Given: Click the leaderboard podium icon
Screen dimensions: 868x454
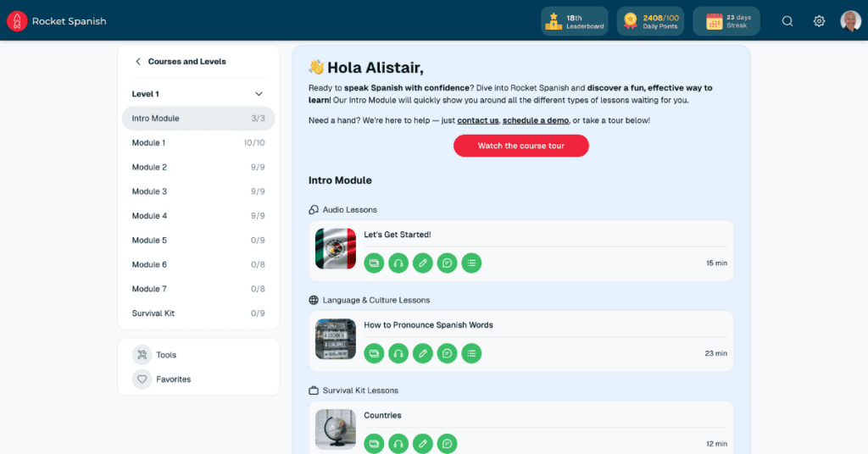Looking at the screenshot, I should click(x=553, y=21).
